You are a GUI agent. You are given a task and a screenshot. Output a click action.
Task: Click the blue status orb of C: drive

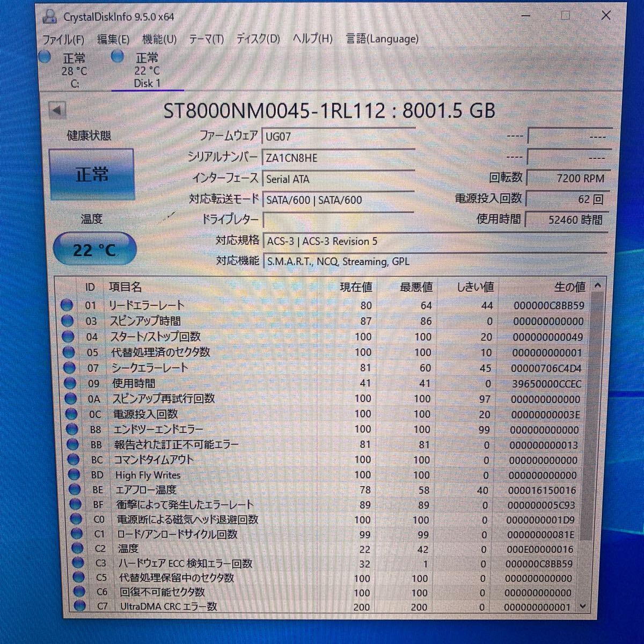[45, 56]
